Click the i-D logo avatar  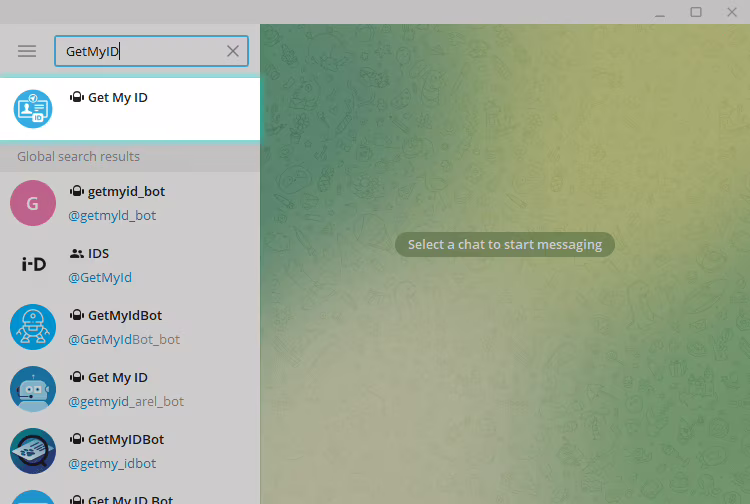(x=32, y=265)
